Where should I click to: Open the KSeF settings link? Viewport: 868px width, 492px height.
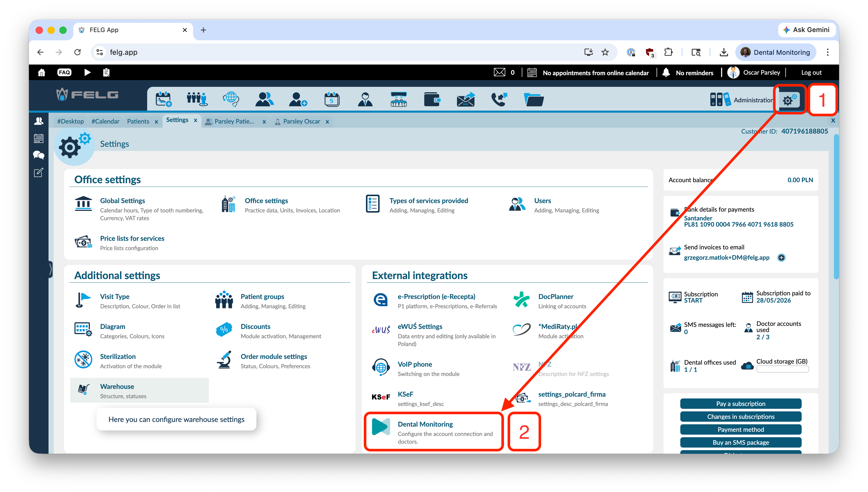[x=406, y=394]
